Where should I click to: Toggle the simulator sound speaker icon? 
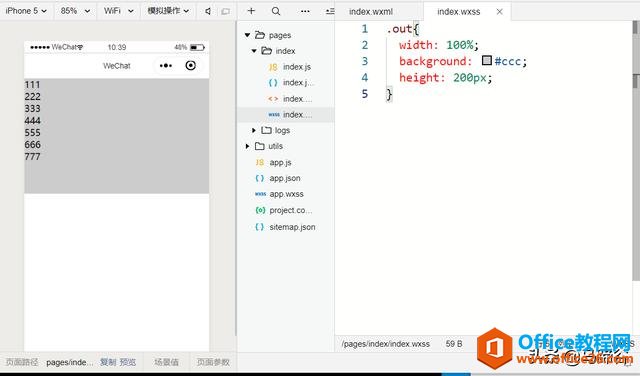pyautogui.click(x=208, y=11)
